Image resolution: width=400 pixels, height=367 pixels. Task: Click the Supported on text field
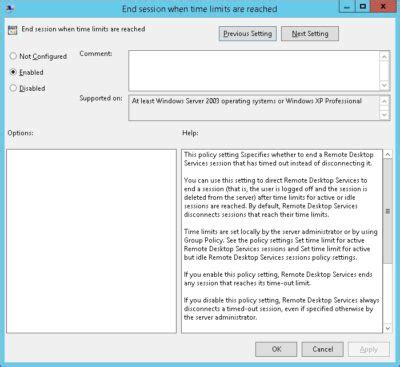[254, 108]
